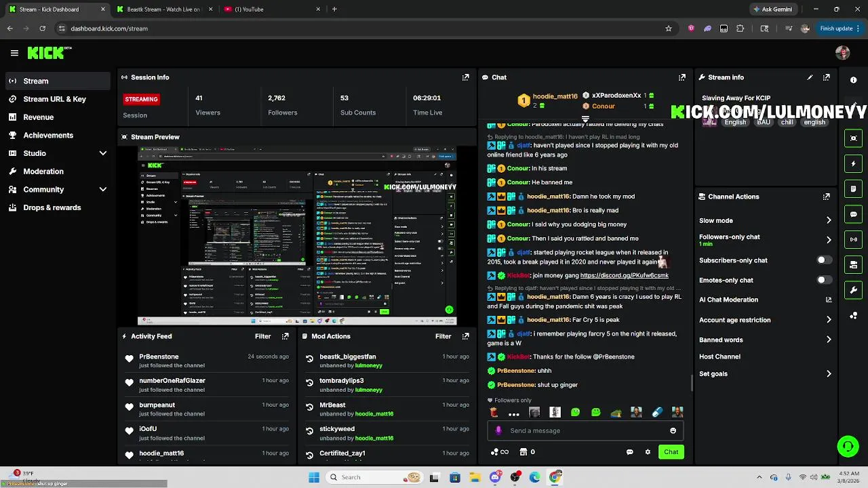Pop out the Mod Actions panel
The width and height of the screenshot is (868, 488).
point(465,336)
